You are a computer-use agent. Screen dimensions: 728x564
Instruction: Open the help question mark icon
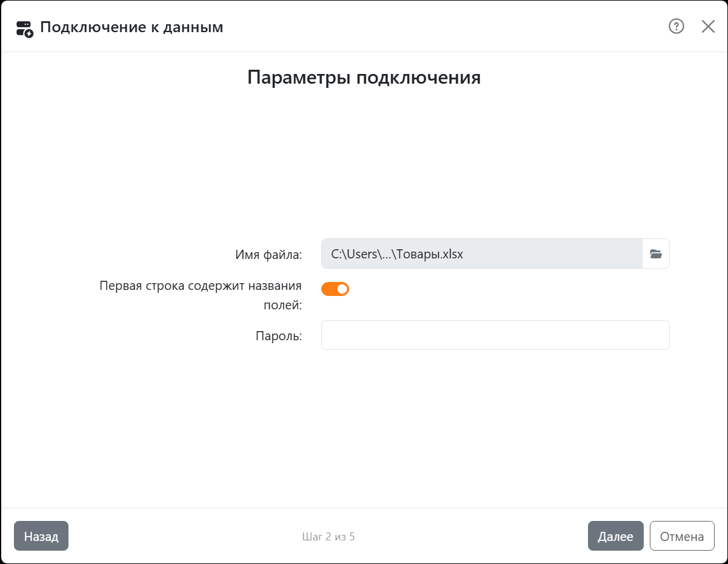[x=676, y=27]
